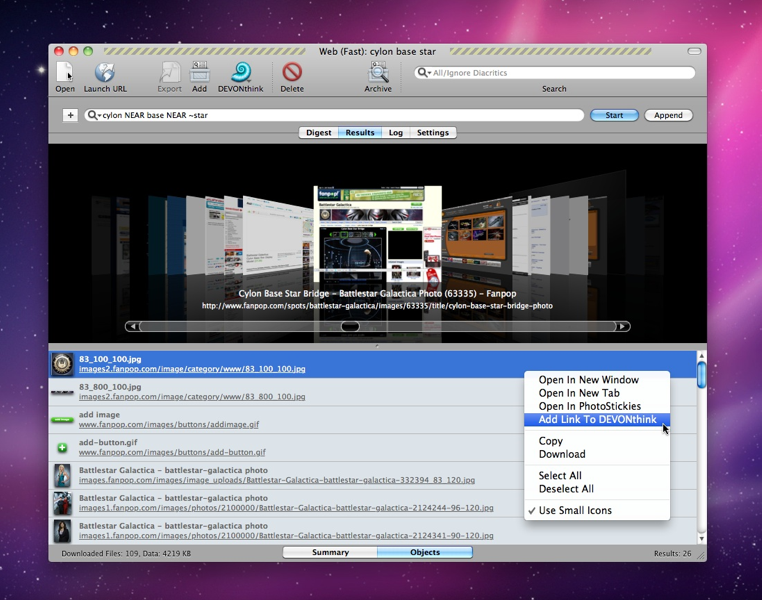This screenshot has height=600, width=762.
Task: Choose Add Link To DEVONthink
Action: tap(597, 420)
